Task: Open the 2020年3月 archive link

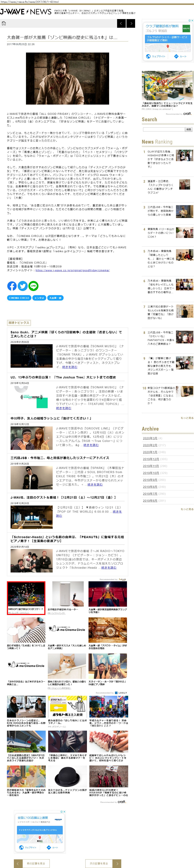Action: 150,438
